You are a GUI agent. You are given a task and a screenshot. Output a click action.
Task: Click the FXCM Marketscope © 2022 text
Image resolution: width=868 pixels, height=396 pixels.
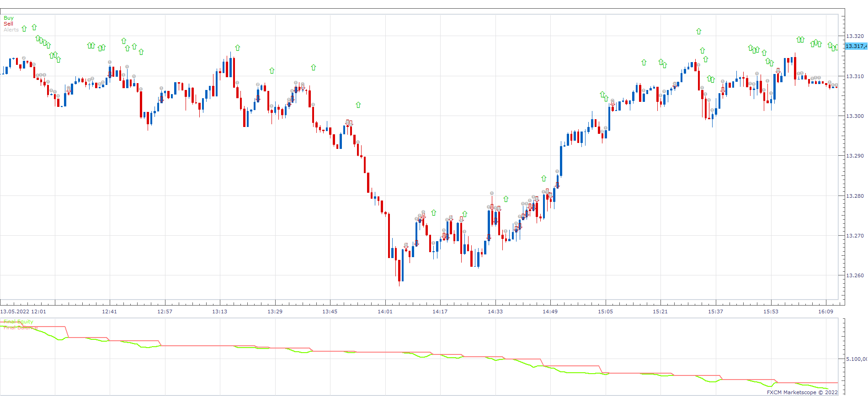[x=802, y=392]
